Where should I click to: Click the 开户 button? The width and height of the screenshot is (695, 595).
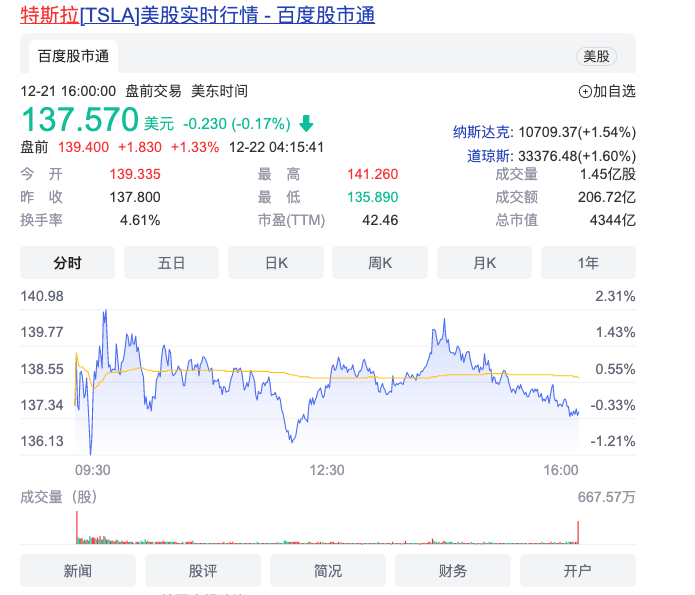[x=578, y=571]
